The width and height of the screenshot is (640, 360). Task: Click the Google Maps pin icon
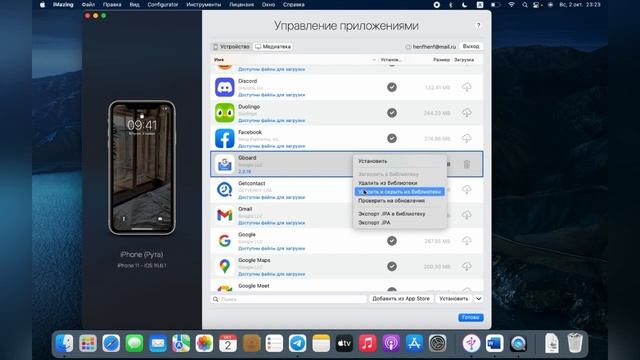click(224, 267)
